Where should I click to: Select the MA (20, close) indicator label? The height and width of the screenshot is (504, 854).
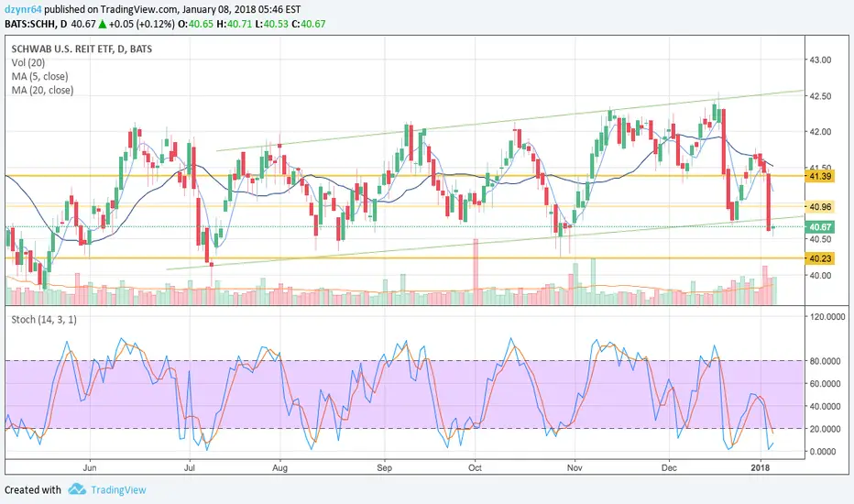pos(42,90)
